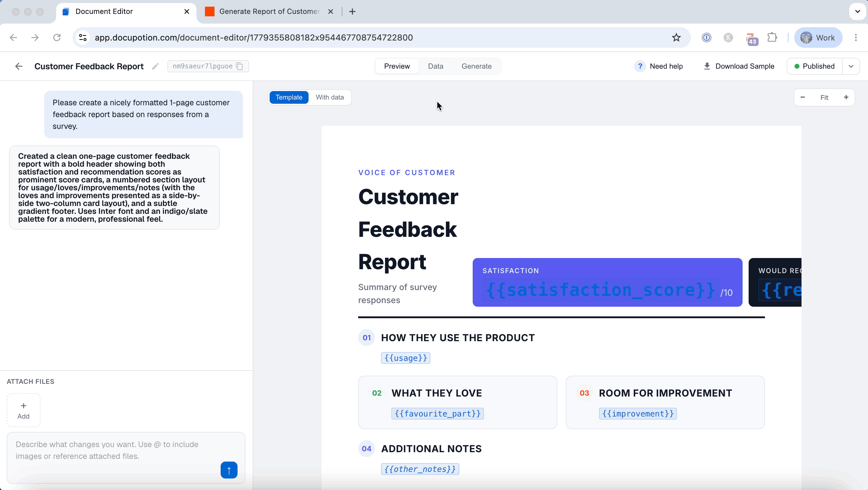Viewport: 868px width, 490px height.
Task: Switch to Generate Report of Customer tab
Action: (x=269, y=11)
